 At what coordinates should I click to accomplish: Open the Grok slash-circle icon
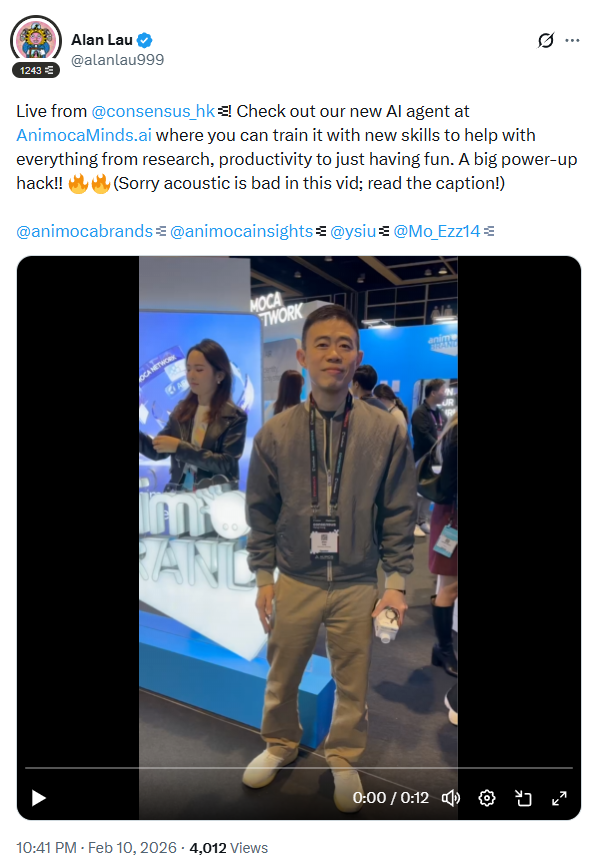click(x=546, y=40)
